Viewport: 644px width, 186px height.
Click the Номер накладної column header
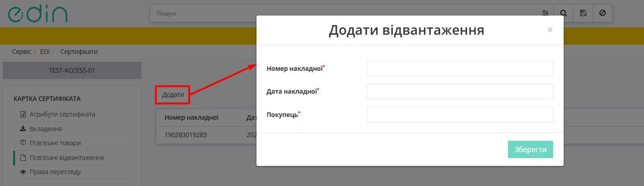pos(192,118)
